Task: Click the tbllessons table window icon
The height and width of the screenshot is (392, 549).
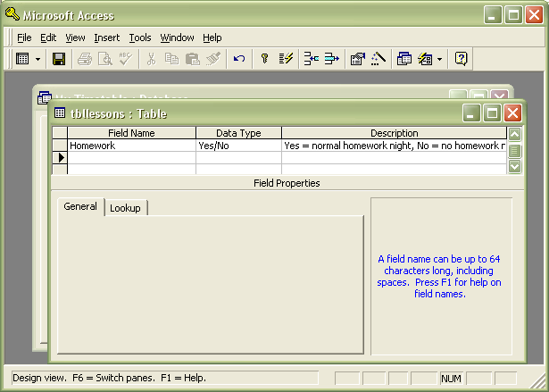Action: point(60,113)
